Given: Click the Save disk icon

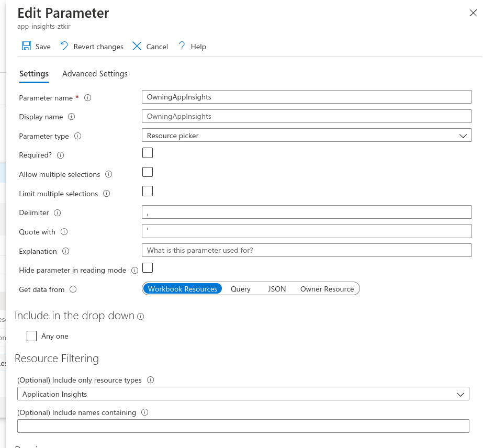Looking at the screenshot, I should point(26,46).
